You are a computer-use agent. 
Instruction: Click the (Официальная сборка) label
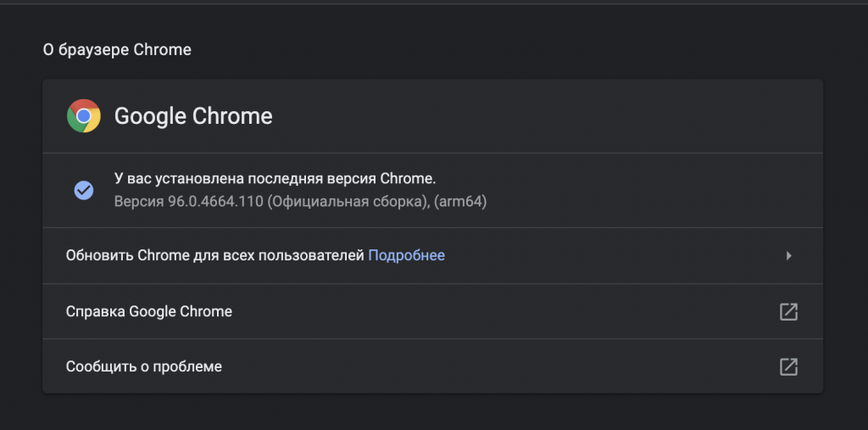click(339, 202)
